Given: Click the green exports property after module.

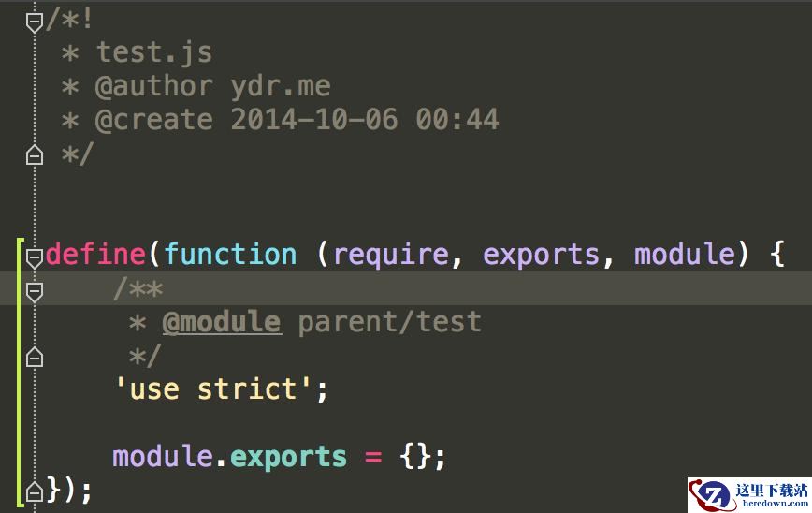Looking at the screenshot, I should (288, 458).
